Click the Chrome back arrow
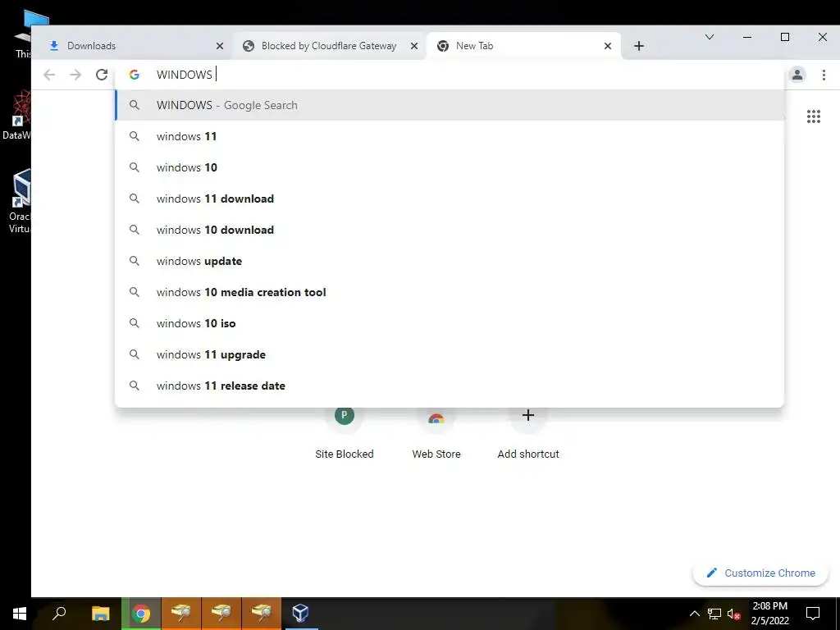 (x=49, y=75)
